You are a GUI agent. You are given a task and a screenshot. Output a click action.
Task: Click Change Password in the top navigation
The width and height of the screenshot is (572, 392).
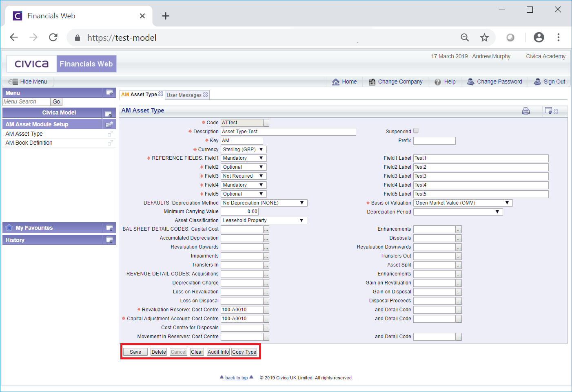[494, 81]
